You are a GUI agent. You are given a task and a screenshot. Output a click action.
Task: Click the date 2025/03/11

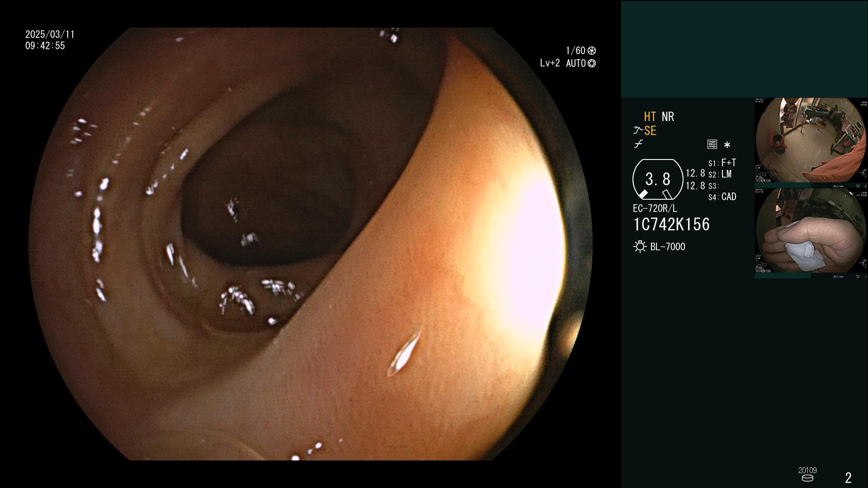[x=50, y=35]
